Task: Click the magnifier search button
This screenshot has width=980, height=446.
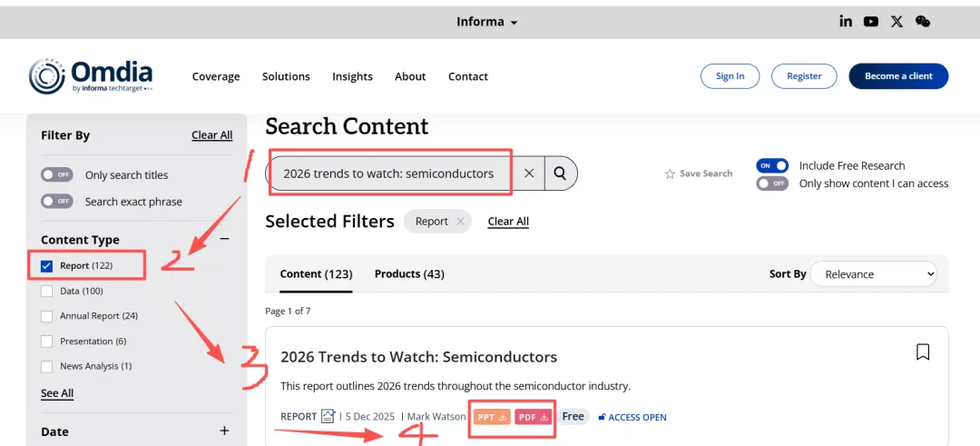Action: click(561, 173)
